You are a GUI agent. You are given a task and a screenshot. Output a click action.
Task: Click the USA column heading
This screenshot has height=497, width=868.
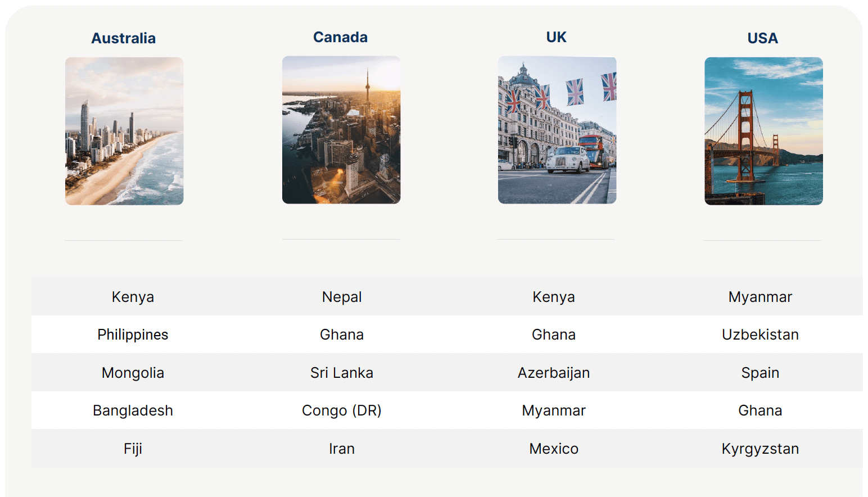click(x=763, y=38)
